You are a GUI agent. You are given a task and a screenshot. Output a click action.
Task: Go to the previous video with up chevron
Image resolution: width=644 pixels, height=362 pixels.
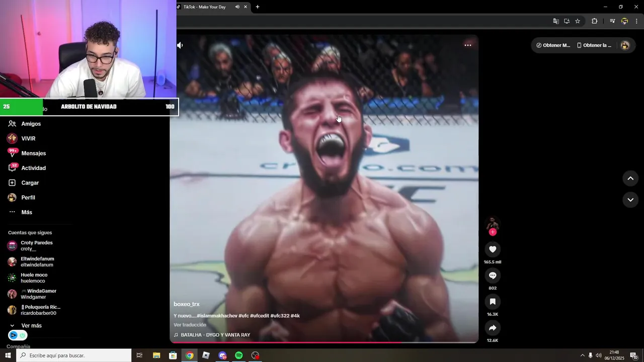pos(630,178)
